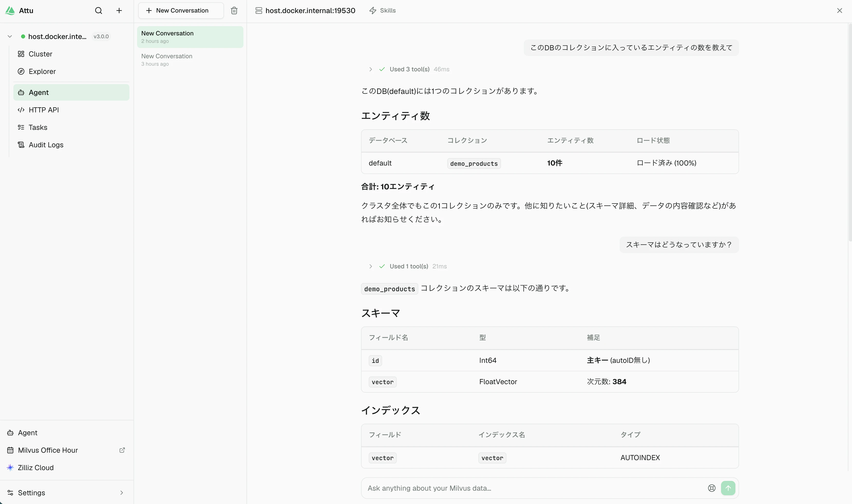Open the search magnifier icon

point(99,11)
